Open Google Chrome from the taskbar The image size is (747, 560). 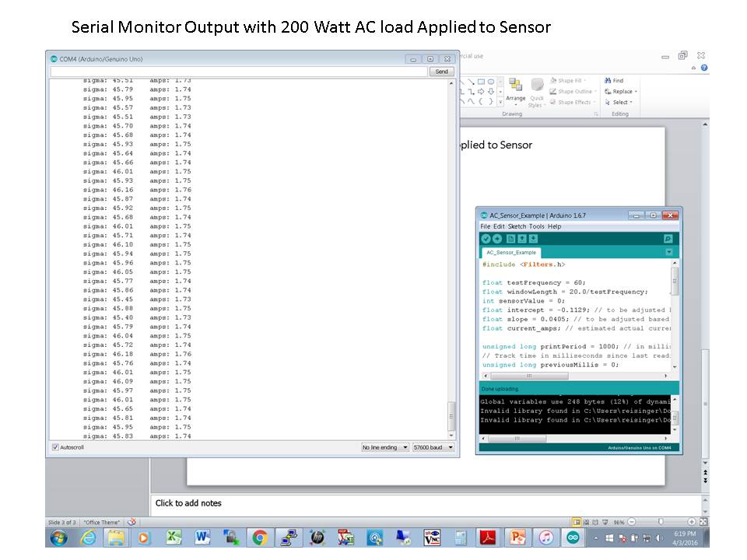click(x=260, y=538)
